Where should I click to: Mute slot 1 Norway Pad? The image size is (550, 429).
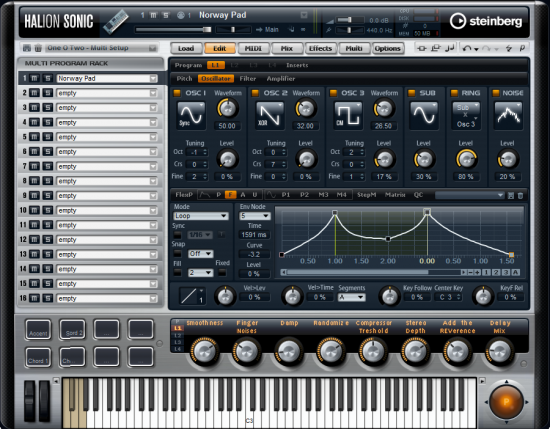pos(34,78)
